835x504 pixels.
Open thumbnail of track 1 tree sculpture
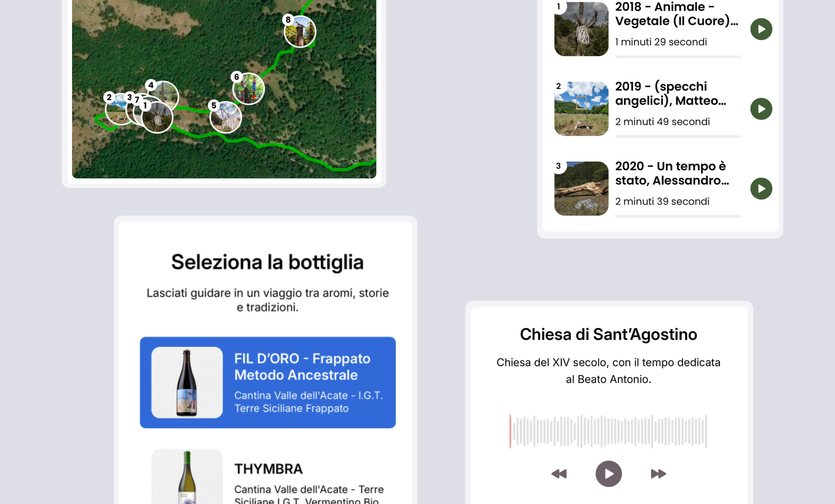[x=581, y=29]
